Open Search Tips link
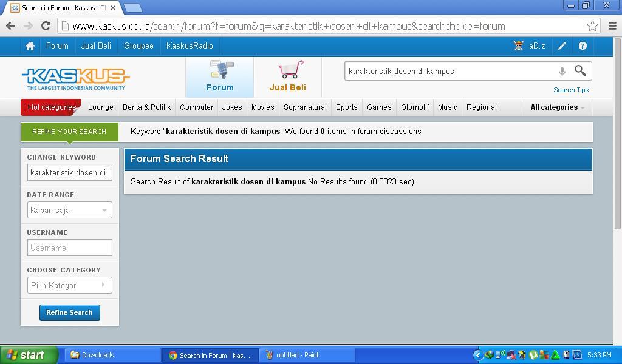622x364 pixels. [571, 90]
